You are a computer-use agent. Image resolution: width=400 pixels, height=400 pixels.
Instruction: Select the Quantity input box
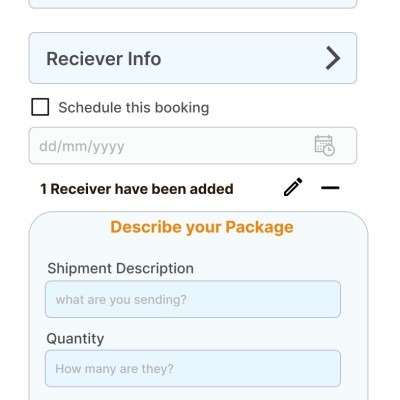click(x=193, y=368)
